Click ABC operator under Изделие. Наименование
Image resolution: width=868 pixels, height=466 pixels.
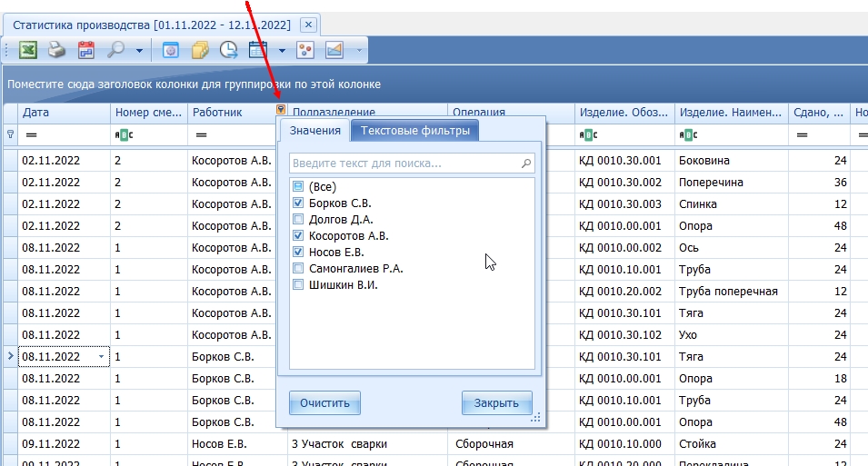[689, 135]
